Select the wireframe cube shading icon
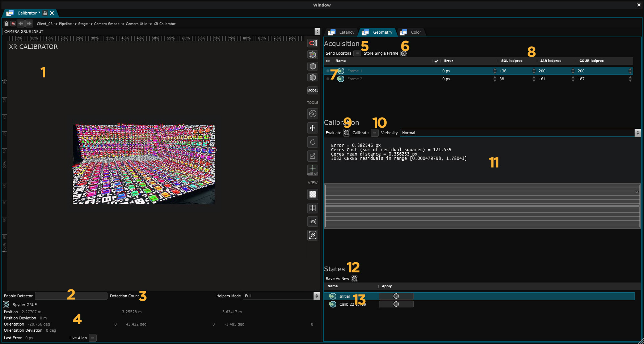 point(313,77)
